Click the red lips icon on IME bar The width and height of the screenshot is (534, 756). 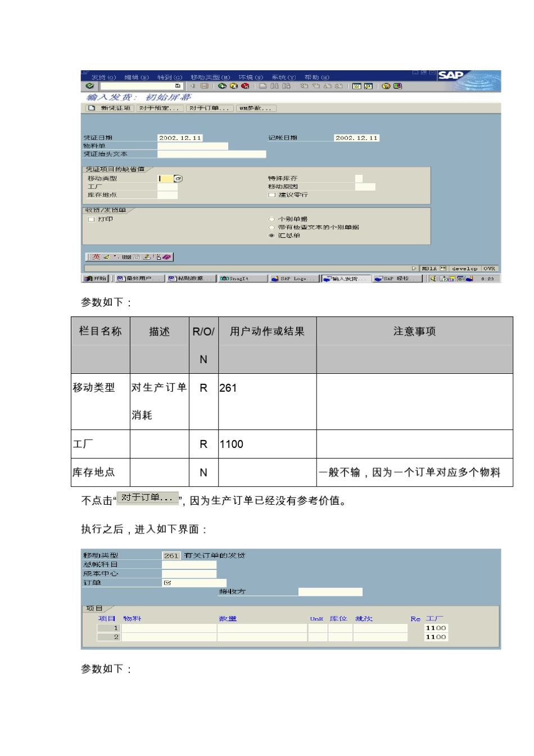(167, 257)
